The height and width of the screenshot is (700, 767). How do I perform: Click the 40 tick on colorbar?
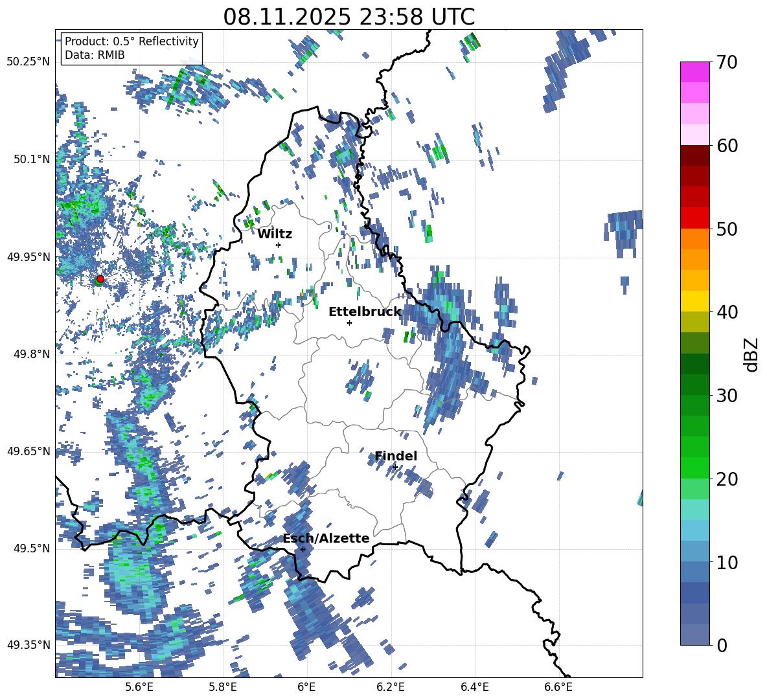(x=726, y=312)
